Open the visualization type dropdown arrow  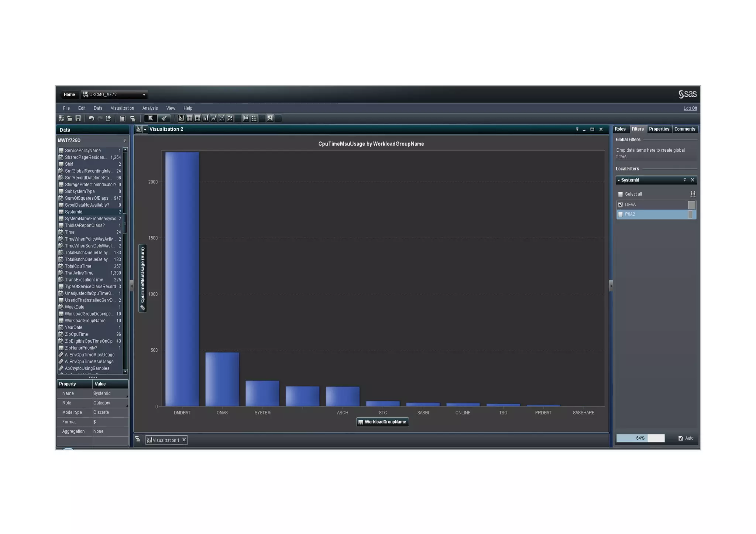point(145,130)
